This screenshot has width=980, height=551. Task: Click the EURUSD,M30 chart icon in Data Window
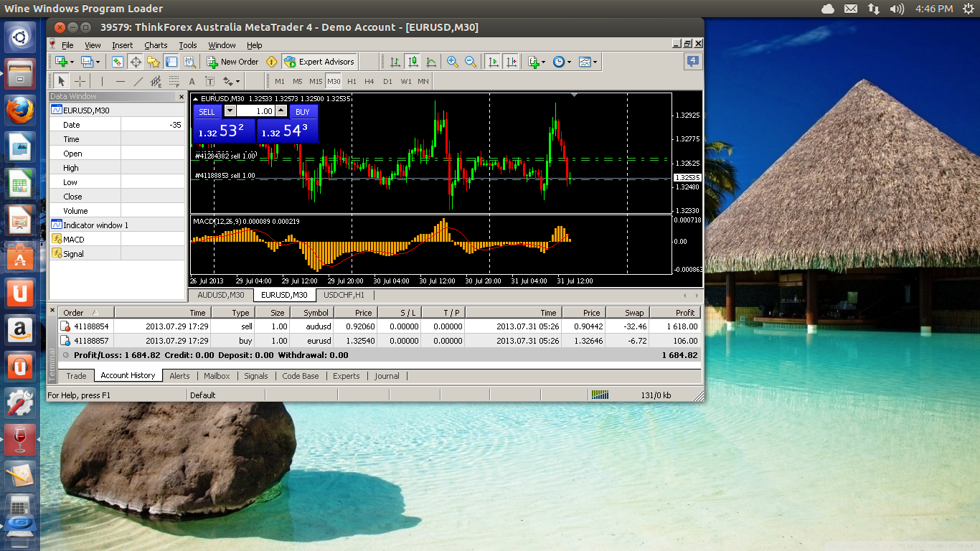[x=57, y=110]
